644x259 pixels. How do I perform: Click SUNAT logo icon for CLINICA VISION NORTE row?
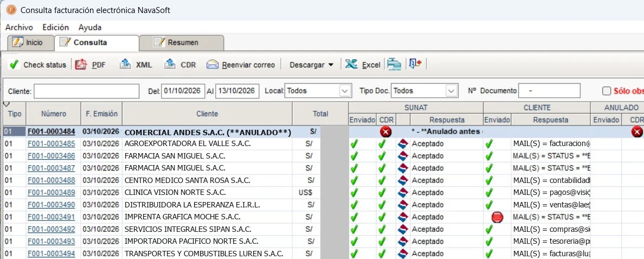[x=403, y=193]
